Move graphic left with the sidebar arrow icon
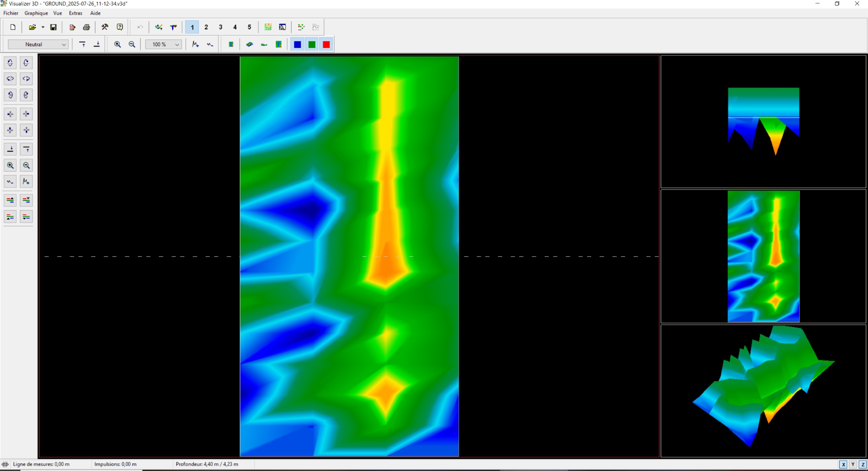 click(10, 114)
